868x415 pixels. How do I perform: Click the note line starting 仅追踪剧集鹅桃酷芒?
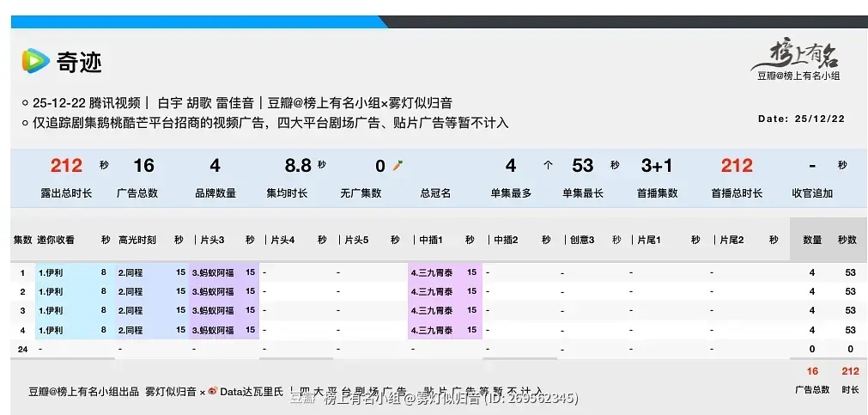coord(270,123)
